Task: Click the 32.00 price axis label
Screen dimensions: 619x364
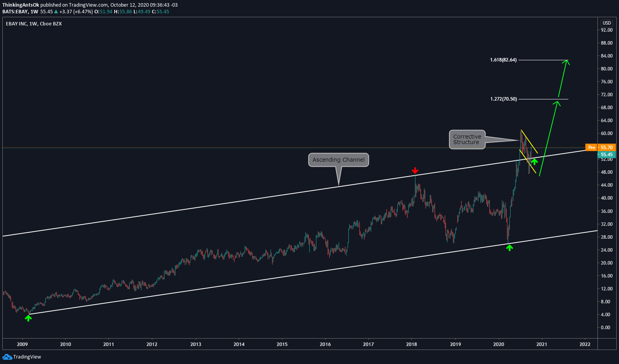Action: [x=606, y=224]
